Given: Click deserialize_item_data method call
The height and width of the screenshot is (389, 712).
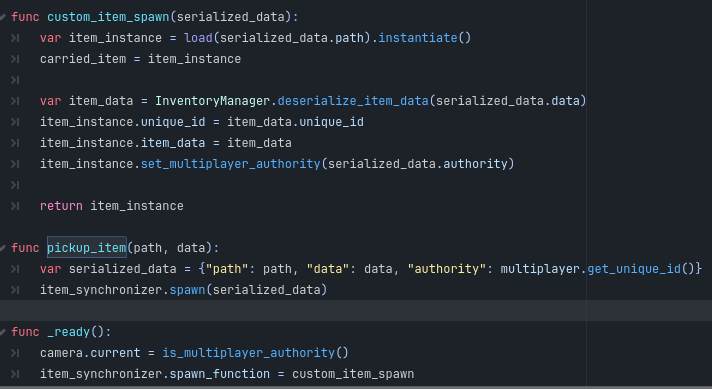Looking at the screenshot, I should pyautogui.click(x=353, y=101).
